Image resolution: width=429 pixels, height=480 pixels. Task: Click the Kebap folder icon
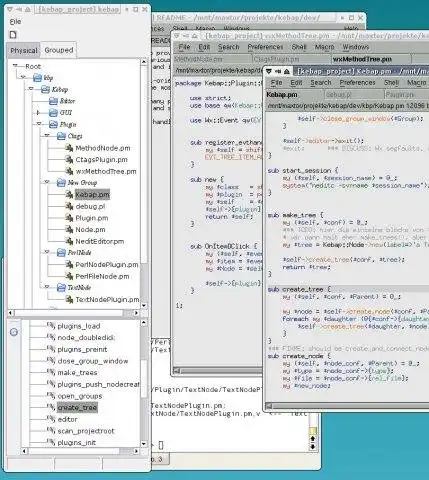45,89
